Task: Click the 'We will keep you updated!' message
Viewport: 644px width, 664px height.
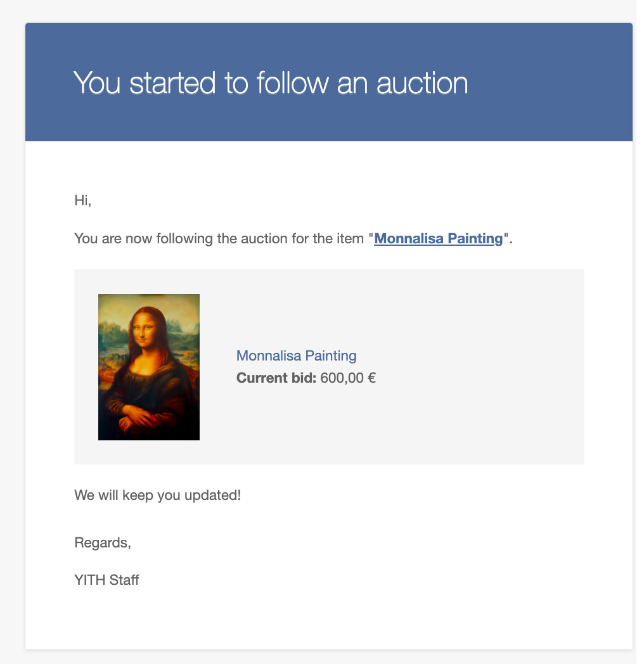Action: (158, 495)
